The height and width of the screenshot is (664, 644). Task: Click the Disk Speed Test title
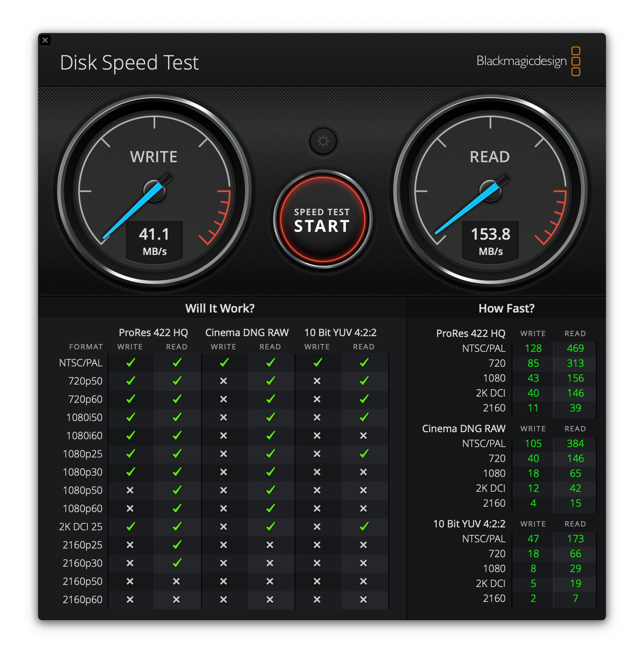[x=129, y=63]
